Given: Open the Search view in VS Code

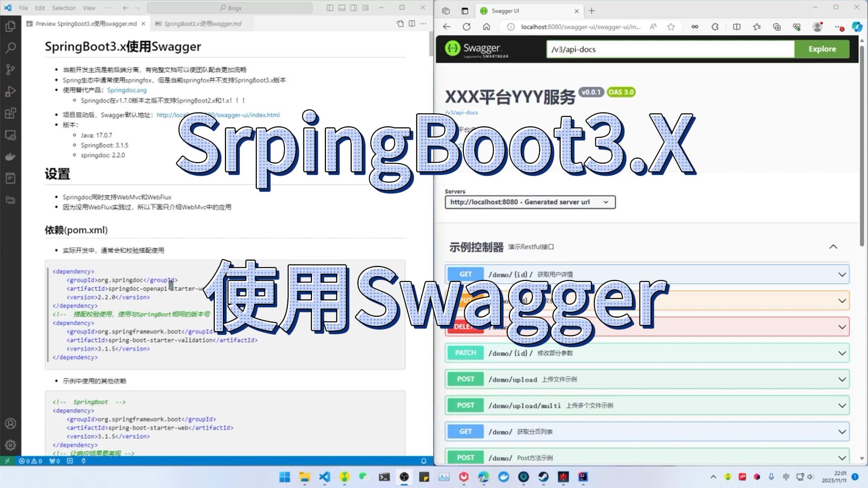Looking at the screenshot, I should click(x=10, y=48).
